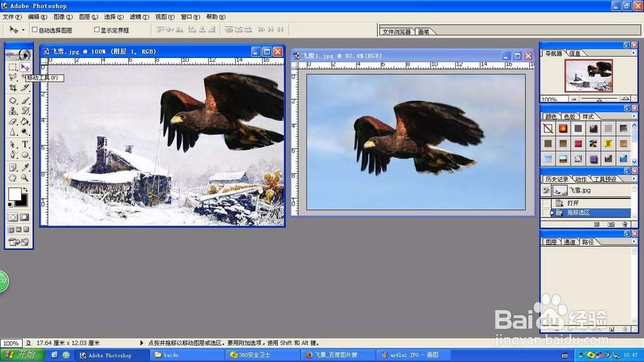Set history brush source beside 拖移选区 state
Screen dimensions: 644x362
[546, 213]
